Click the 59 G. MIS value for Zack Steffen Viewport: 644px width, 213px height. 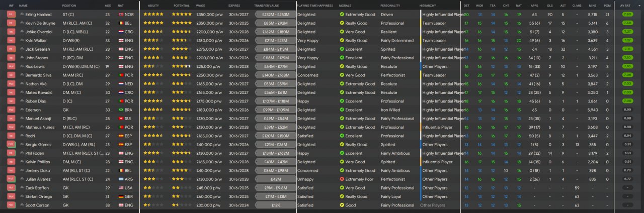(x=577, y=188)
